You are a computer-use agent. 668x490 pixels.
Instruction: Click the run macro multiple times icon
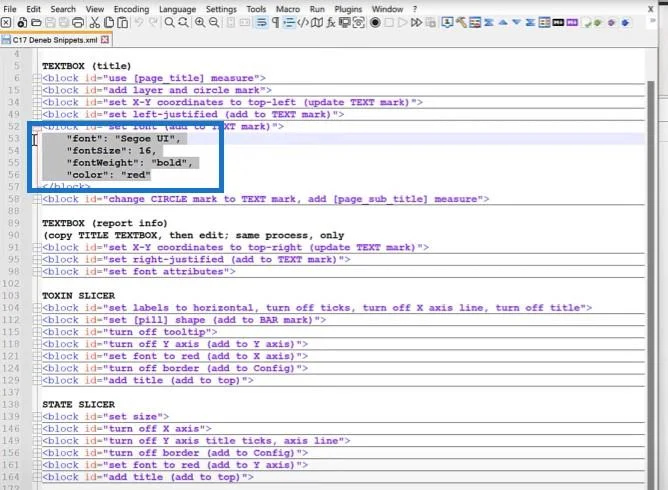click(x=416, y=23)
